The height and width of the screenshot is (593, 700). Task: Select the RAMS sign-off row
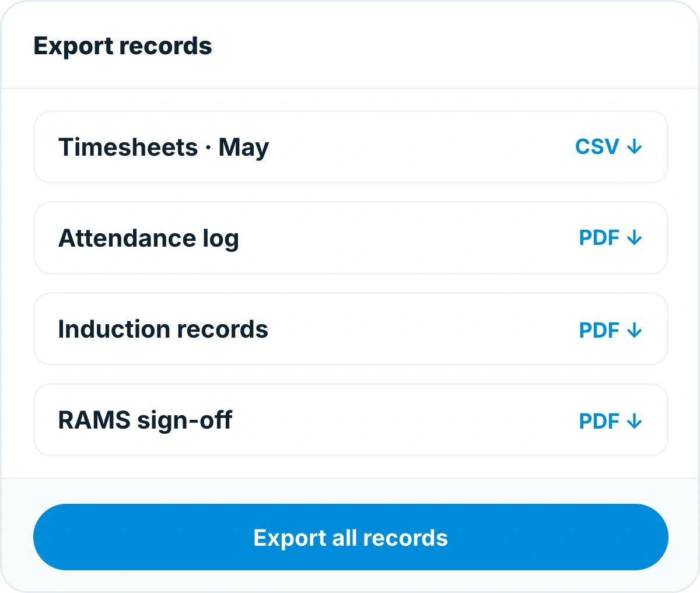(351, 420)
